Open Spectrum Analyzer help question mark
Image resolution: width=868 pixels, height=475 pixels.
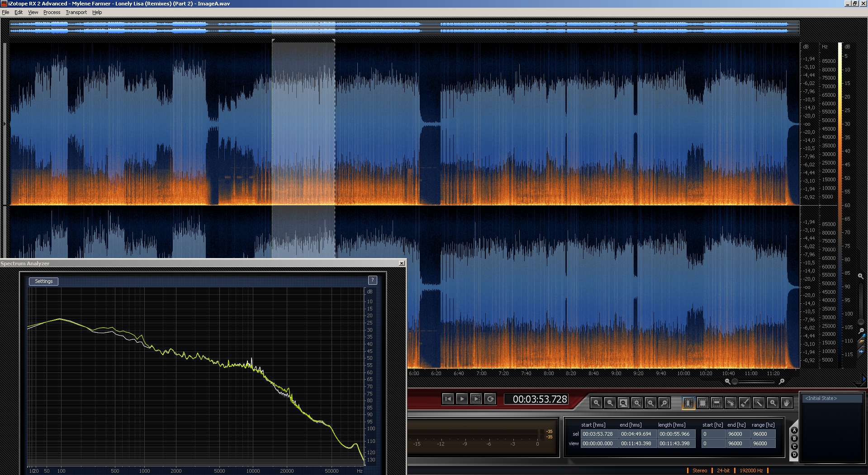[372, 280]
